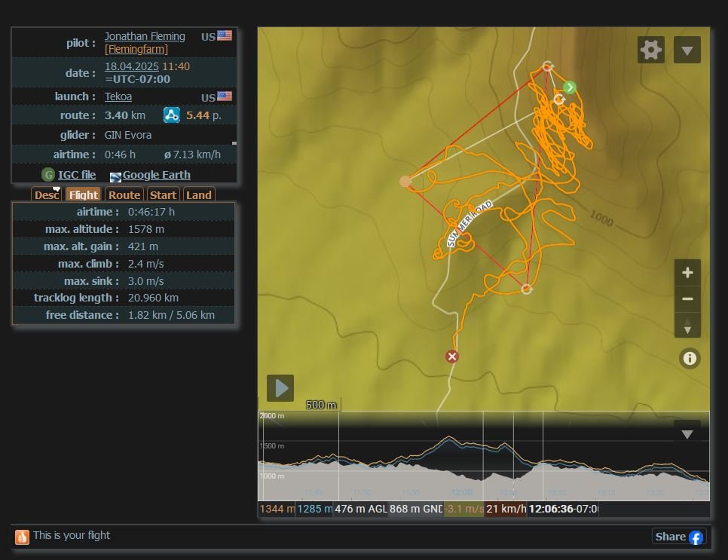Click the 21 km/h speed readout
The image size is (728, 560).
click(x=506, y=509)
